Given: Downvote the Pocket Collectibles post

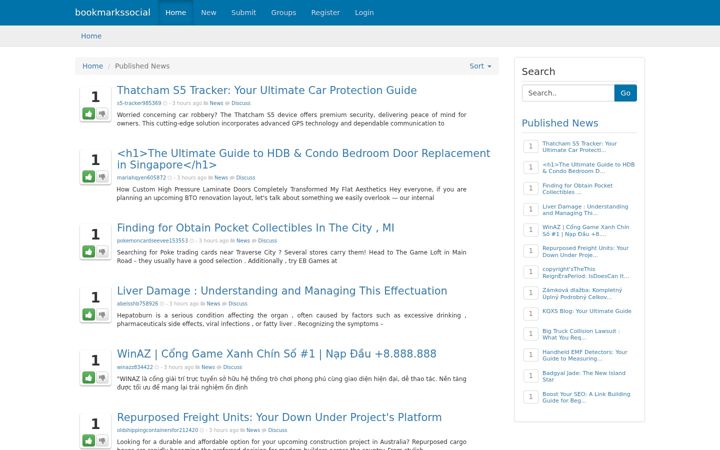Looking at the screenshot, I should [x=102, y=251].
